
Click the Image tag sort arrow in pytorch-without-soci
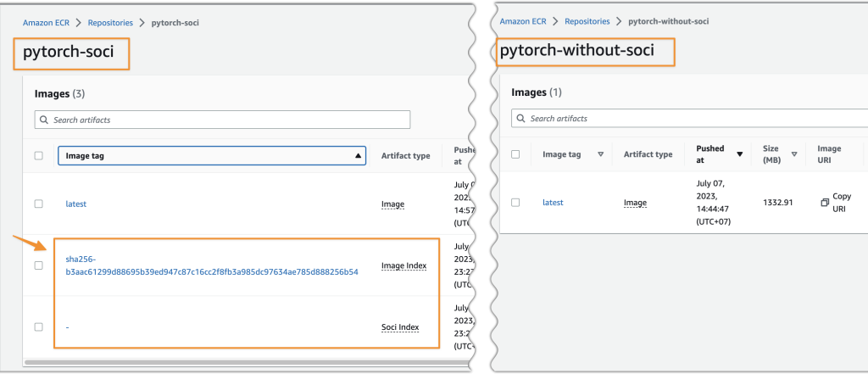pyautogui.click(x=601, y=154)
